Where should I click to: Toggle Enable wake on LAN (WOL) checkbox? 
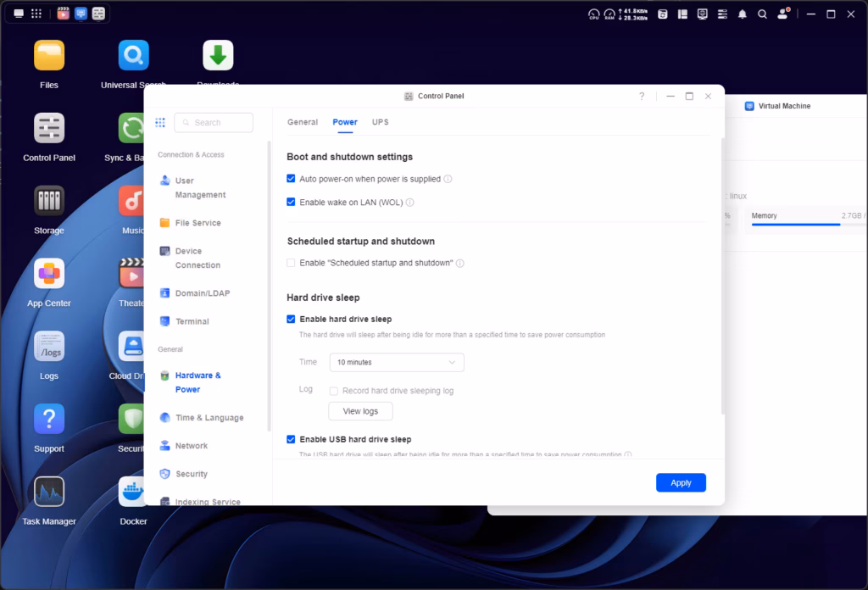tap(291, 203)
